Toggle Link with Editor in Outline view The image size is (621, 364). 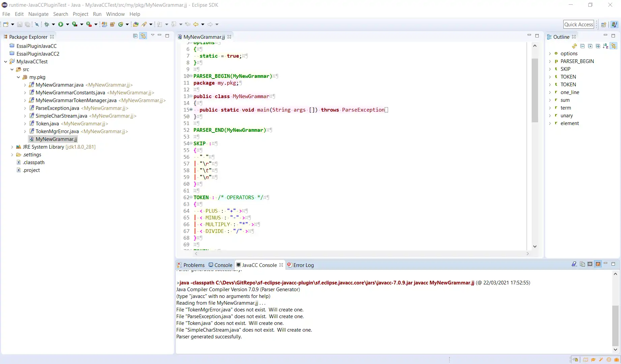point(613,46)
